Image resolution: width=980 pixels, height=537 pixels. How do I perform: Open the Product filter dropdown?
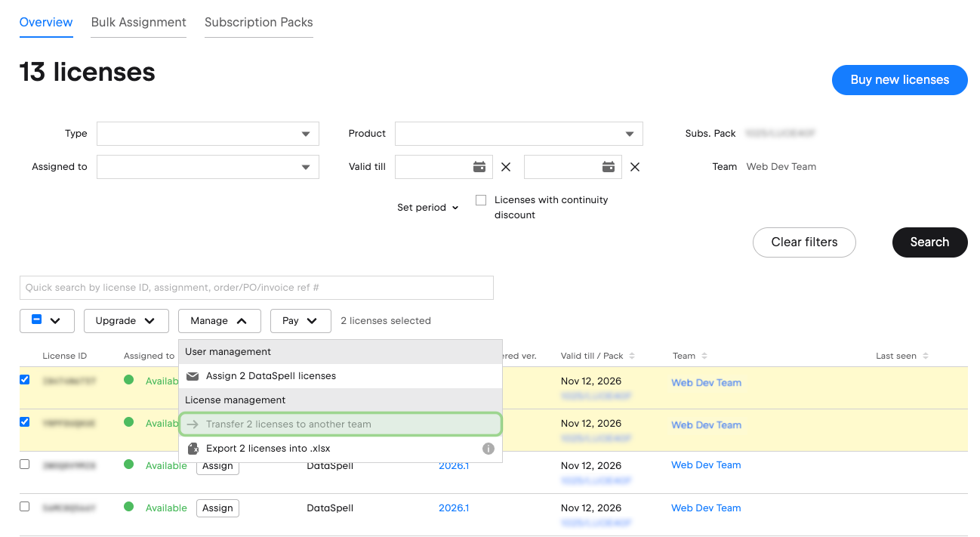click(519, 134)
